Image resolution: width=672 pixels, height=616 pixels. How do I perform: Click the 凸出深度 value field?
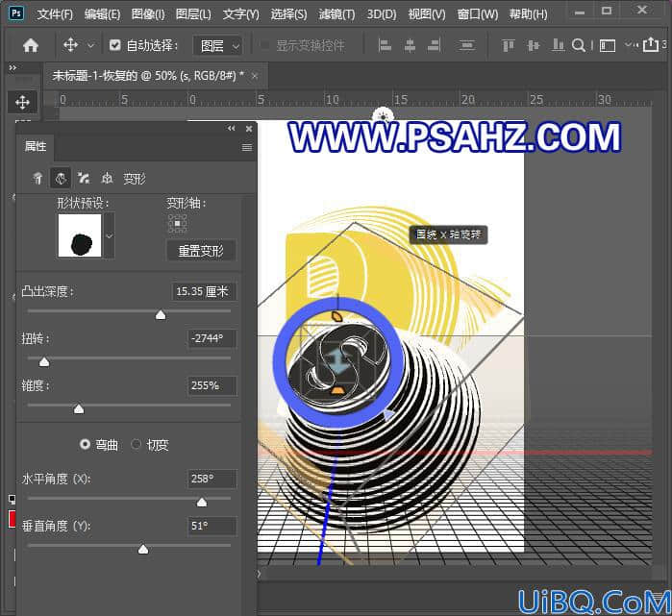pyautogui.click(x=203, y=292)
